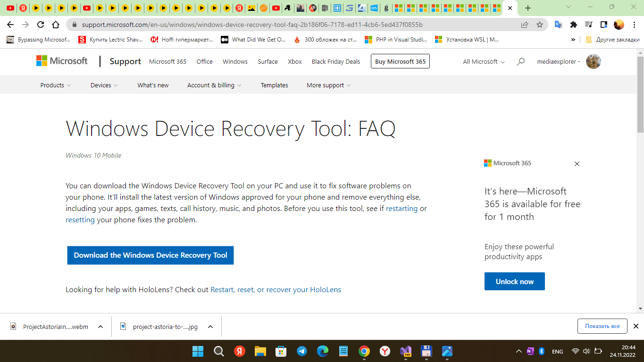Click the Buy Microsoft 365 button

point(400,61)
